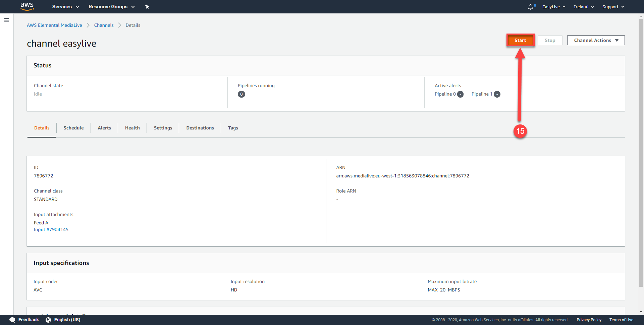This screenshot has height=325, width=644.
Task: Go to the Health tab
Action: coord(132,128)
